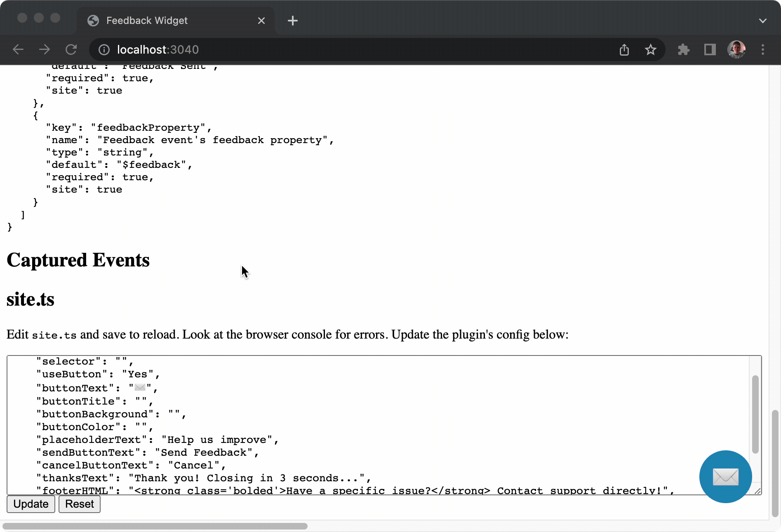
Task: Select the Feedback Widget tab
Action: [x=176, y=21]
